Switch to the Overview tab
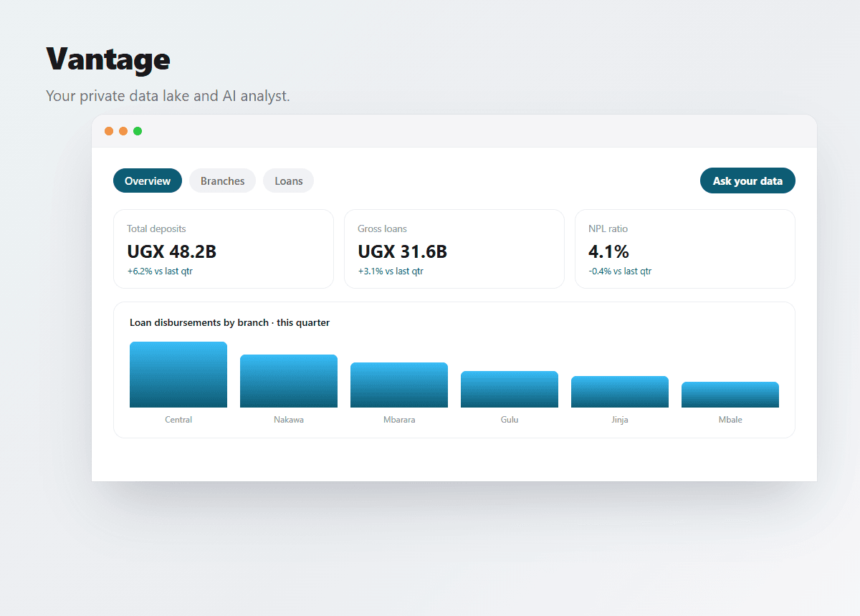 148,181
